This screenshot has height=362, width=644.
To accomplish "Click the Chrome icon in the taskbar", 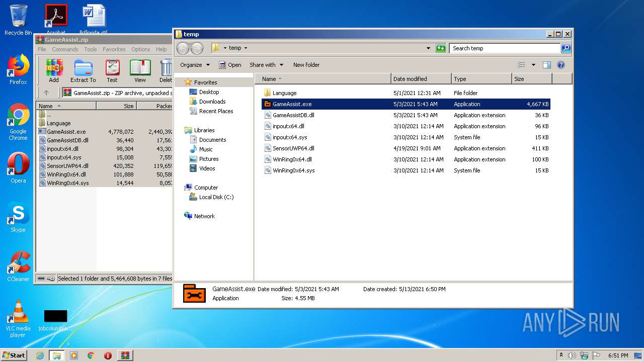I will click(x=91, y=355).
